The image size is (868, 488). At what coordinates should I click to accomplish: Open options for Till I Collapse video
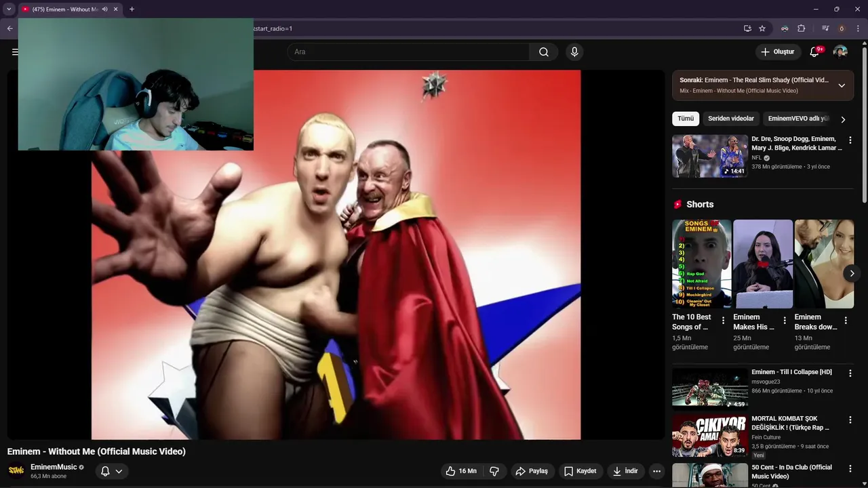click(850, 373)
